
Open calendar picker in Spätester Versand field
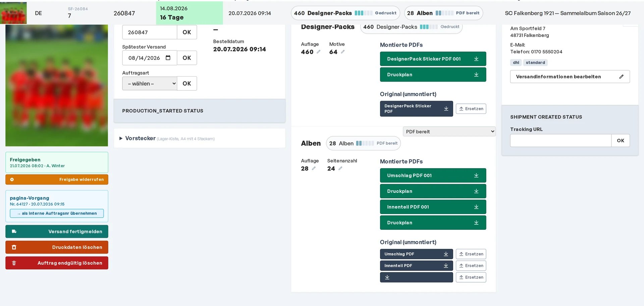tap(168, 58)
